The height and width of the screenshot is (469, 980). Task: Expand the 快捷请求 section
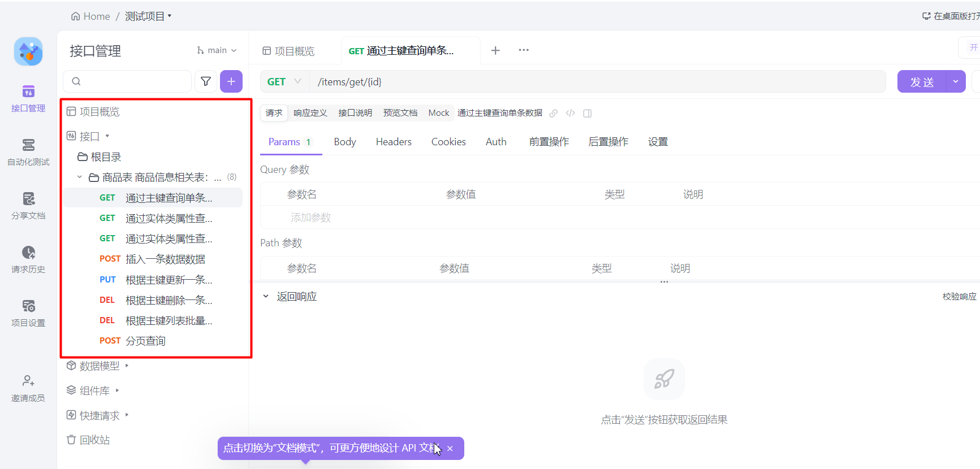coord(98,415)
